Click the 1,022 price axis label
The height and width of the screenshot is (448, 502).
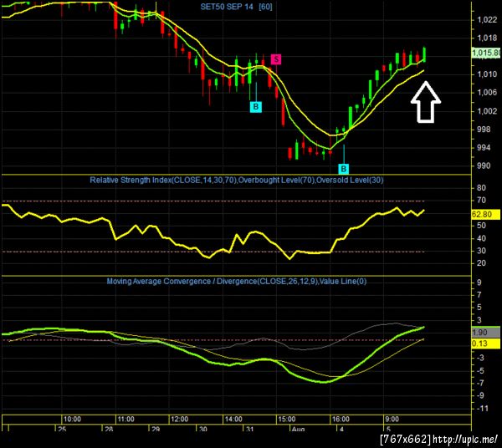[x=487, y=20]
